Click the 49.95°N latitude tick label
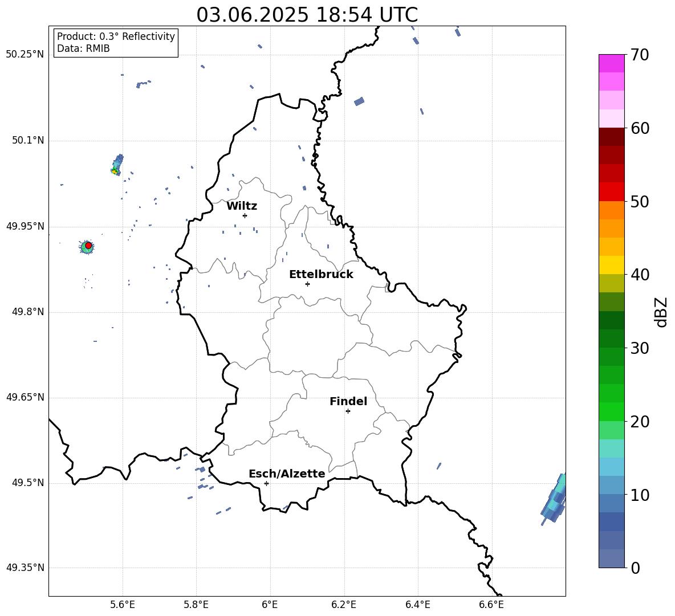675x616 pixels. pyautogui.click(x=25, y=226)
